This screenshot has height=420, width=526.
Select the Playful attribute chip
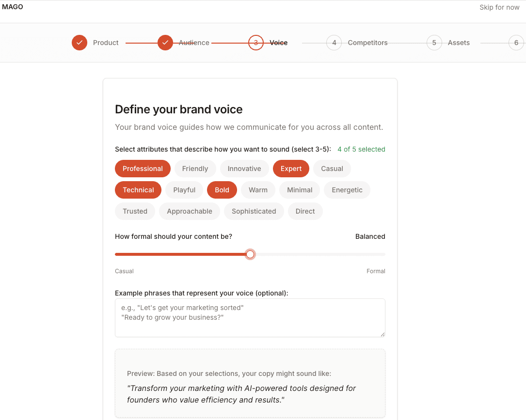click(184, 190)
